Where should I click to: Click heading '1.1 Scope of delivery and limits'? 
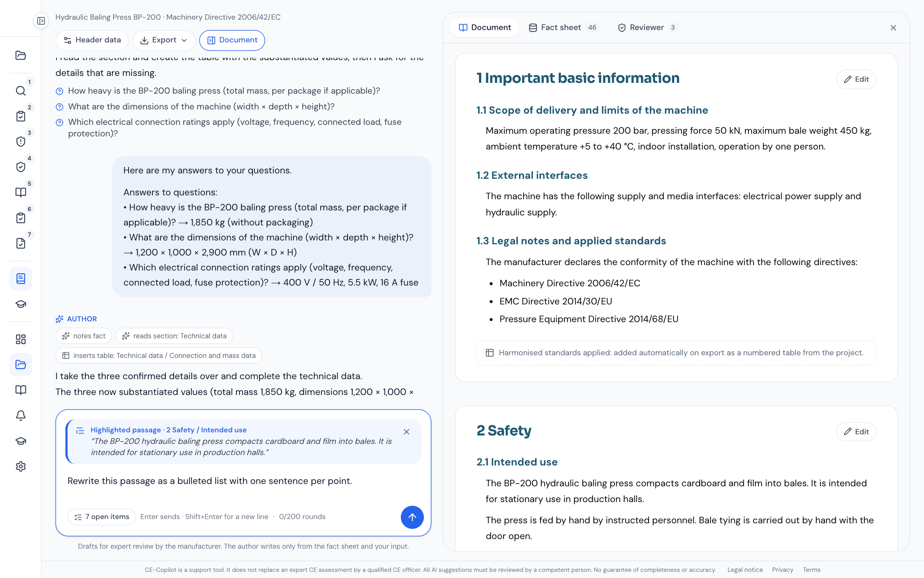click(x=592, y=110)
